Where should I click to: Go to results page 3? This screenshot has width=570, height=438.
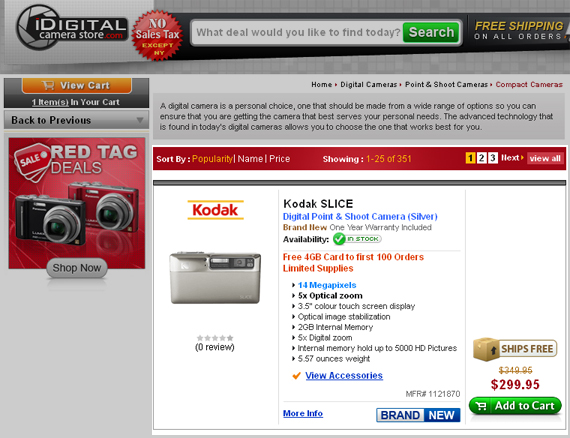tap(493, 158)
